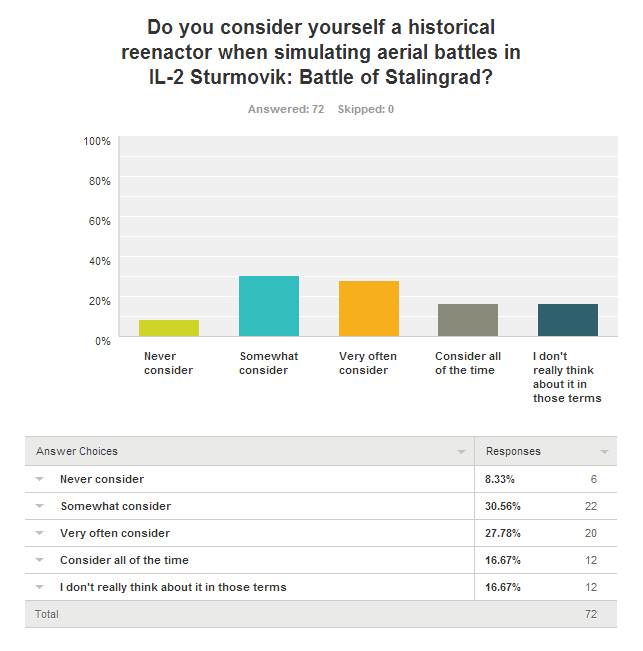
Task: Expand the "Somewhat consider" row arrow
Action: pyautogui.click(x=40, y=506)
